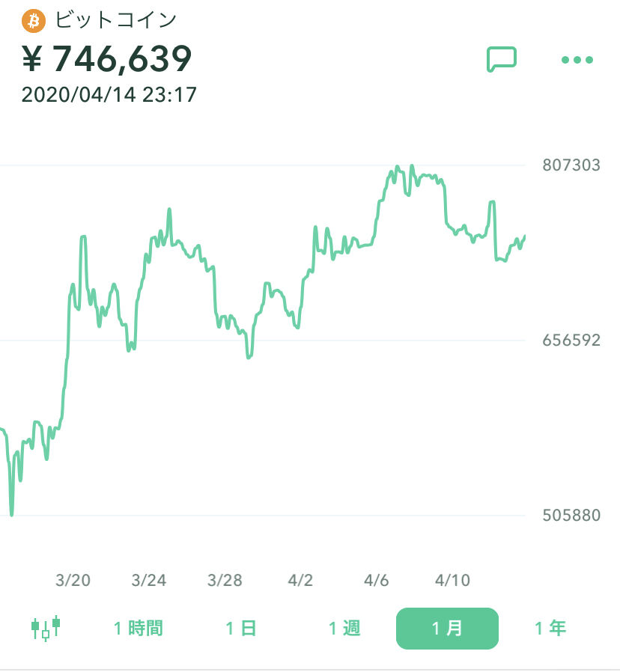
Task: Switch to candlestick chart view
Action: click(x=46, y=629)
